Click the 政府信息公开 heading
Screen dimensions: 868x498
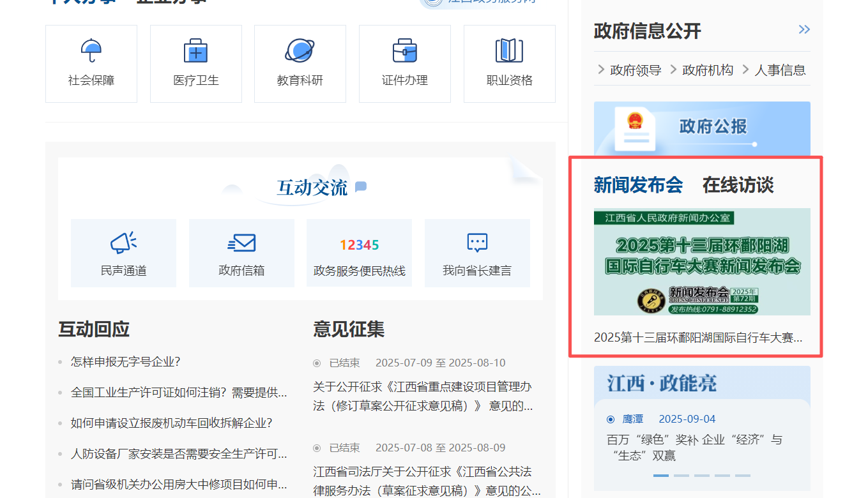coord(648,31)
